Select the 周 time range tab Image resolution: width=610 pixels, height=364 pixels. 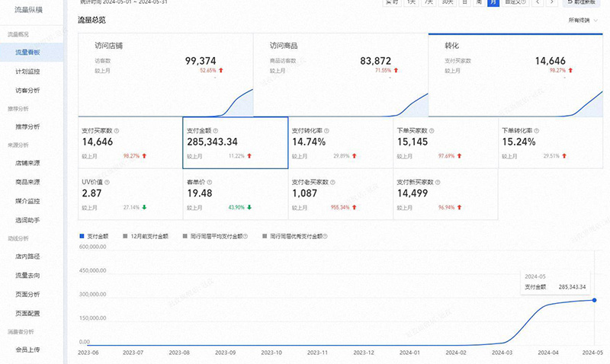479,2
